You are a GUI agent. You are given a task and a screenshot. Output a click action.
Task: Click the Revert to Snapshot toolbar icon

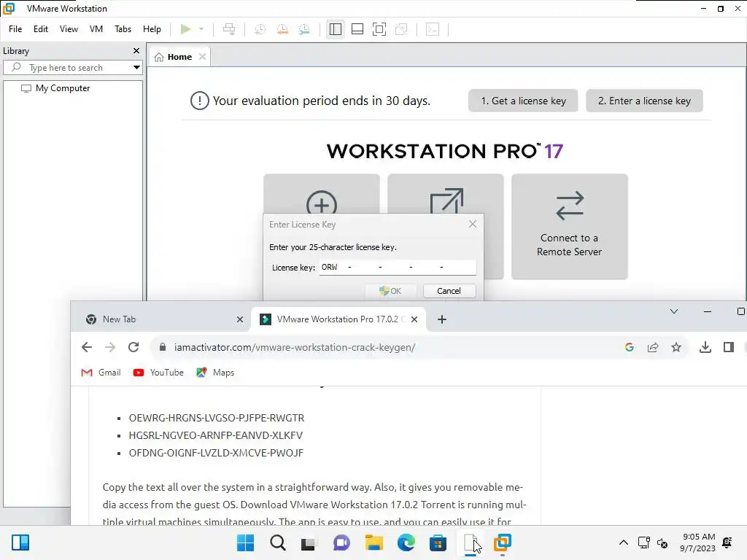282,29
